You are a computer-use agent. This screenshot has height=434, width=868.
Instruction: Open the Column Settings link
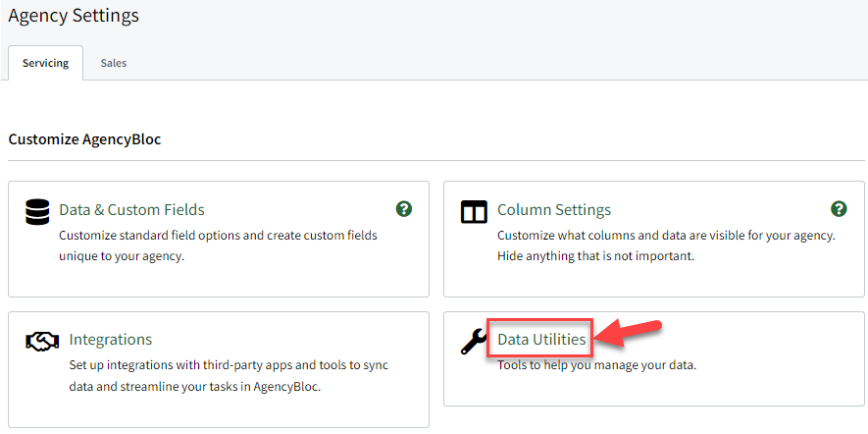[x=554, y=209]
